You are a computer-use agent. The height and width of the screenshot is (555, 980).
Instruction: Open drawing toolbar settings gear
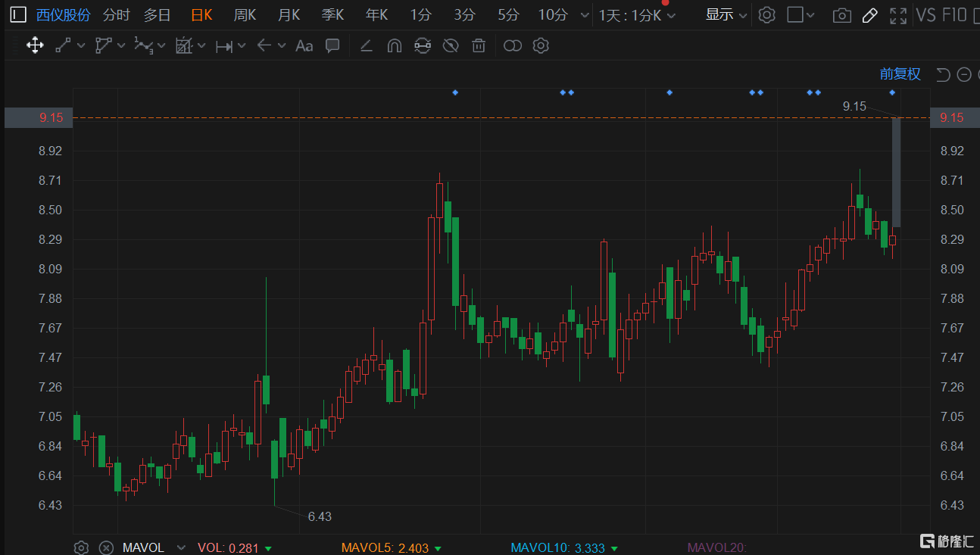[x=541, y=46]
